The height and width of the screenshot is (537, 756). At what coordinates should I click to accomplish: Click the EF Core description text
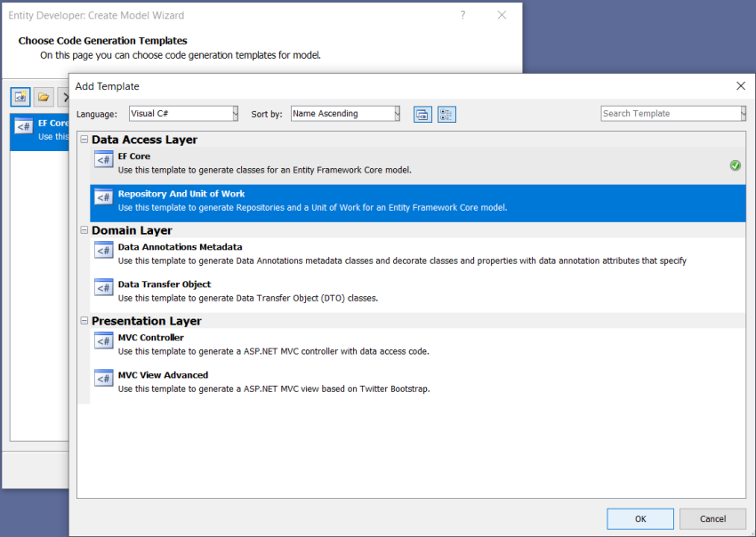click(x=265, y=170)
